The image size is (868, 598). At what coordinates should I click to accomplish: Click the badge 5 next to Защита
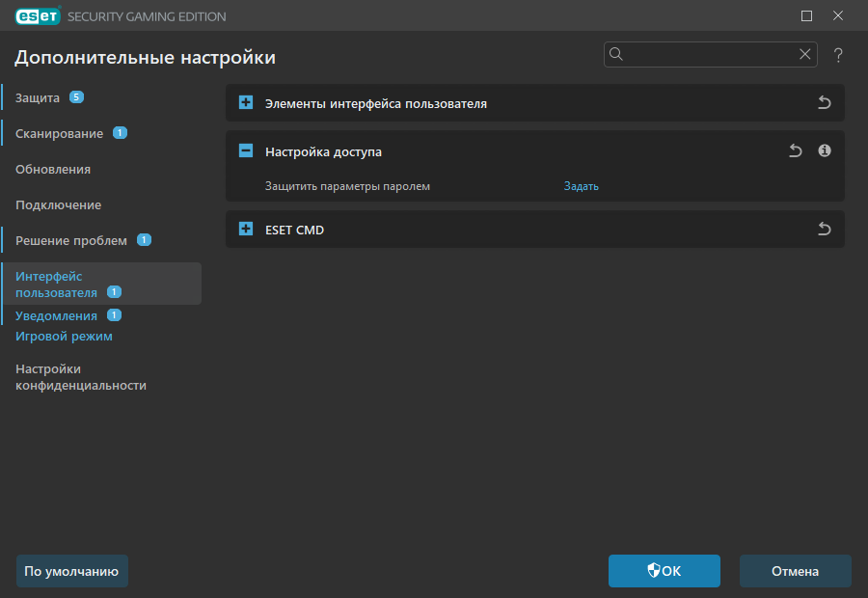pos(76,97)
